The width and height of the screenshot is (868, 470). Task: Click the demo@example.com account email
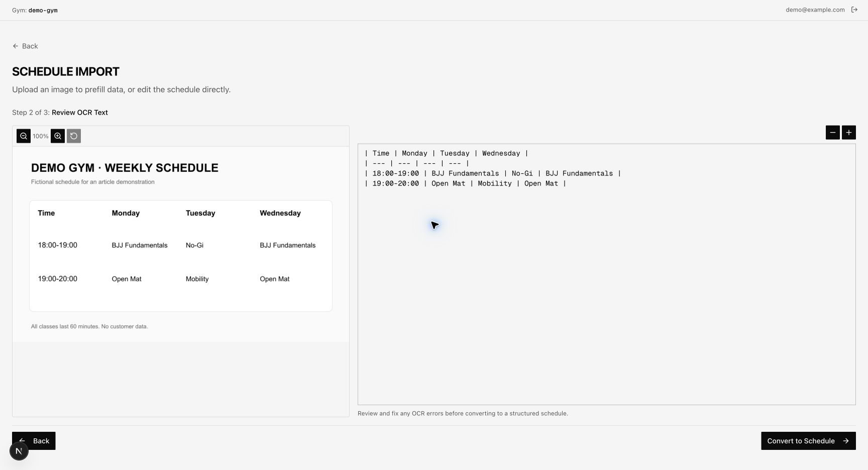click(815, 10)
